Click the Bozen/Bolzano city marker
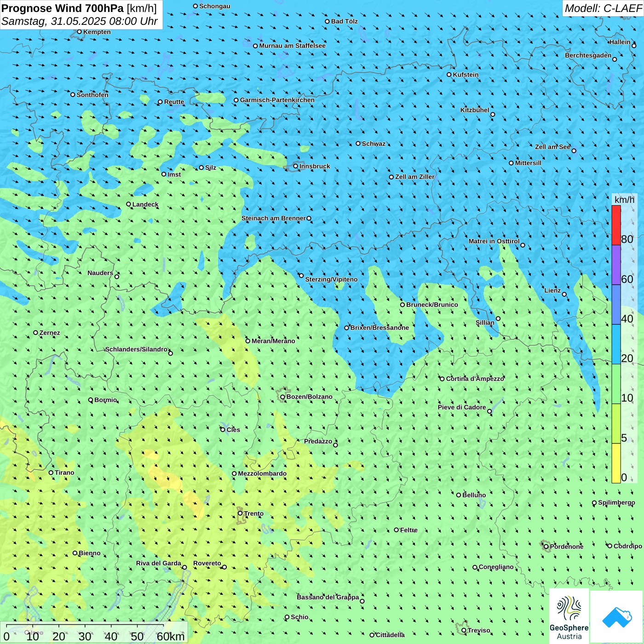This screenshot has height=644, width=644. click(x=282, y=397)
